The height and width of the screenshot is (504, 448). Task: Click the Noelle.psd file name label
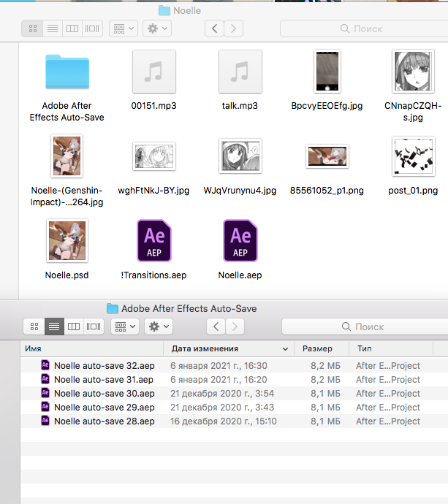[67, 275]
